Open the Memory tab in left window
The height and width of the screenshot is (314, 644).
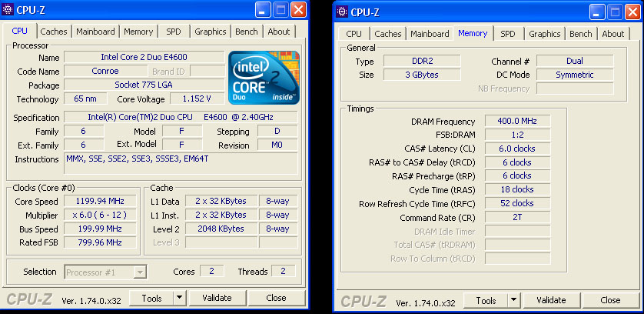click(138, 32)
